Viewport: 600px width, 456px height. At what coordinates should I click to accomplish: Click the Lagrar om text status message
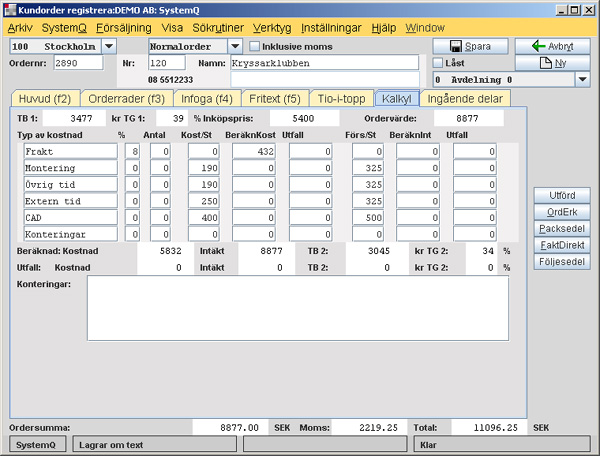155,445
